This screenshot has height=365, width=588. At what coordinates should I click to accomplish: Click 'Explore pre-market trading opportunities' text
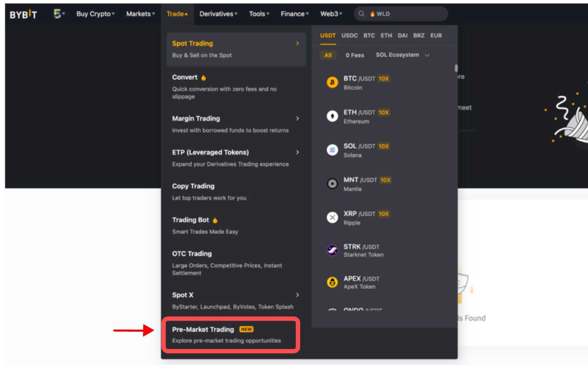click(x=227, y=341)
